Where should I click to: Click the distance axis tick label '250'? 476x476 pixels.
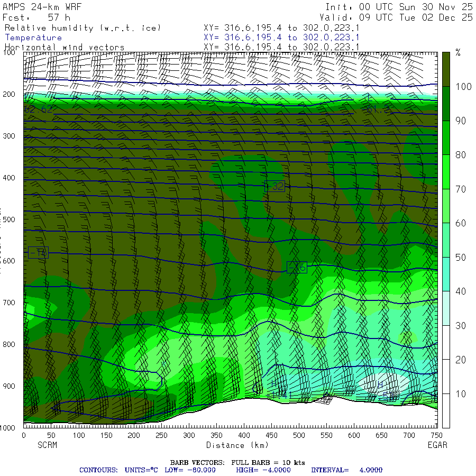(x=161, y=435)
